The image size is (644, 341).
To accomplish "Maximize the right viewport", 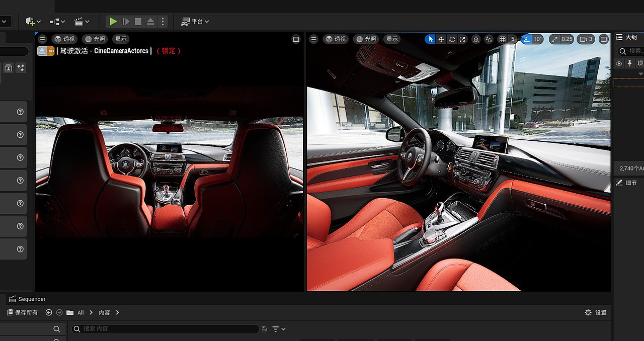I will 604,39.
